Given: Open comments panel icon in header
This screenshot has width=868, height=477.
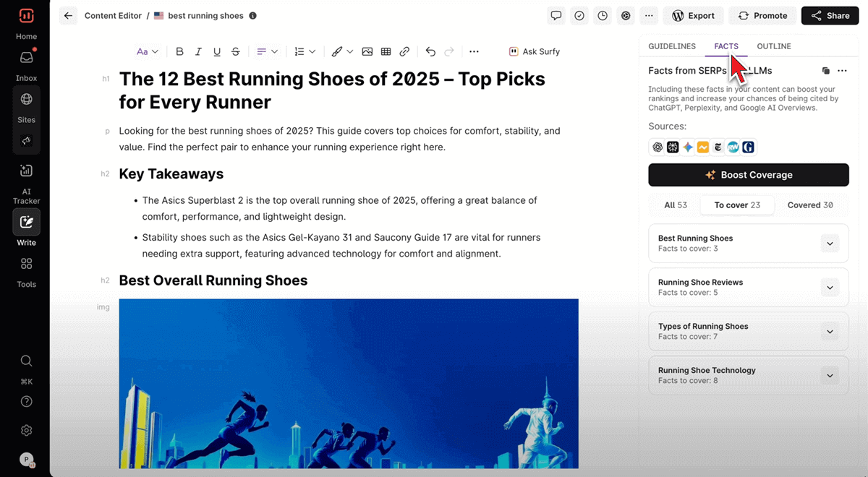Looking at the screenshot, I should (556, 15).
